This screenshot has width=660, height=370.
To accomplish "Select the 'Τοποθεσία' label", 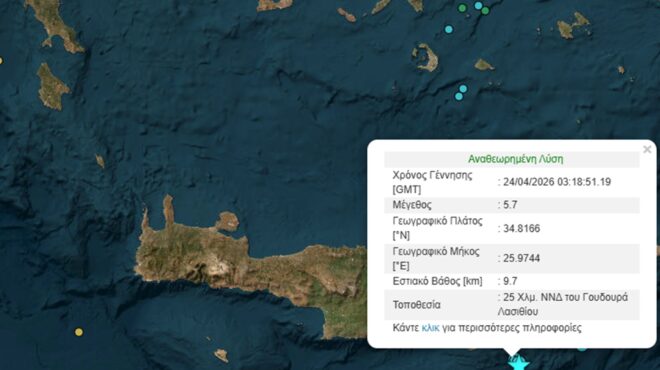I will coord(417,305).
